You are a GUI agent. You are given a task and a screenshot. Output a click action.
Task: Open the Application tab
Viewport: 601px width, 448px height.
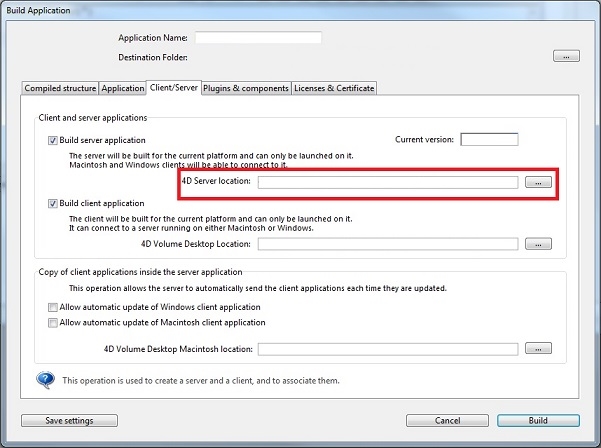click(x=123, y=88)
